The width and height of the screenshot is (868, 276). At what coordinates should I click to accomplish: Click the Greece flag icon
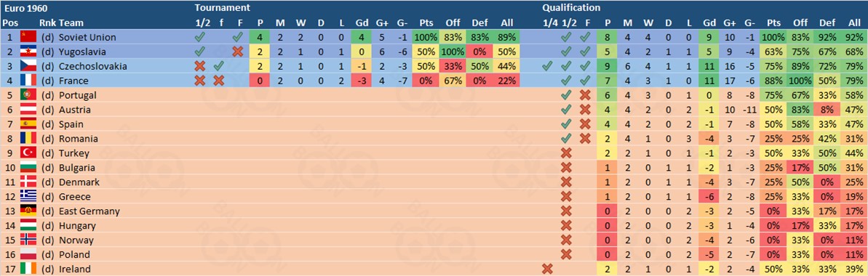click(28, 197)
